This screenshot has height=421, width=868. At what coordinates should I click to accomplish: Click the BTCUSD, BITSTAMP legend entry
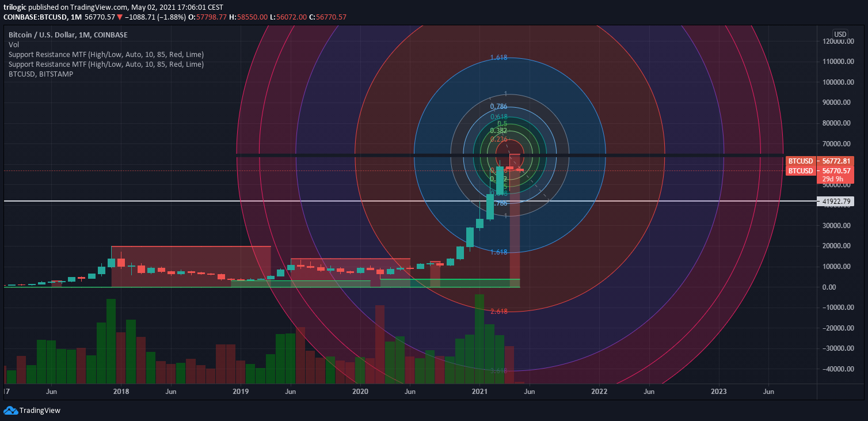[x=41, y=74]
